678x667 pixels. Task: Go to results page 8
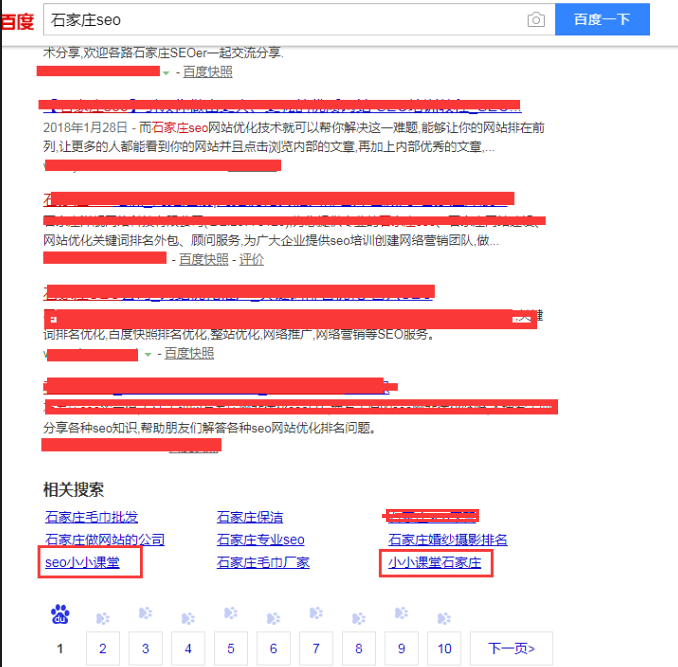click(x=359, y=648)
